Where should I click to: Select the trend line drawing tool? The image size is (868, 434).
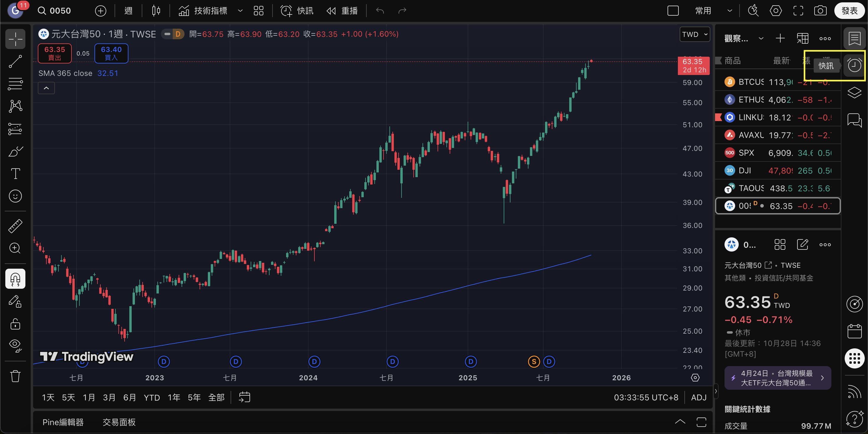pos(15,61)
